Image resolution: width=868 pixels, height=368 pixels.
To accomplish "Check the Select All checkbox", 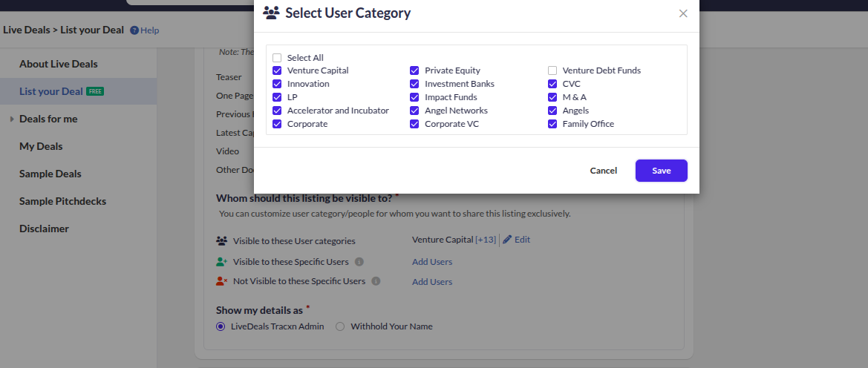I will coord(277,58).
